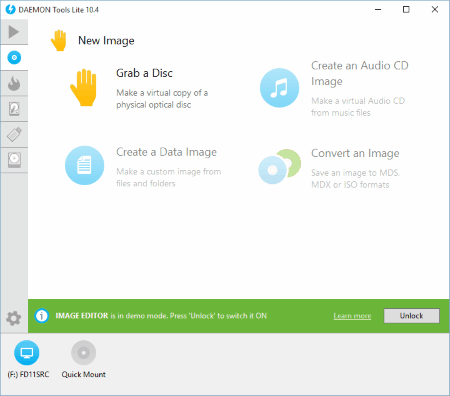Click the New Image heading
The image size is (450, 396).
point(106,41)
